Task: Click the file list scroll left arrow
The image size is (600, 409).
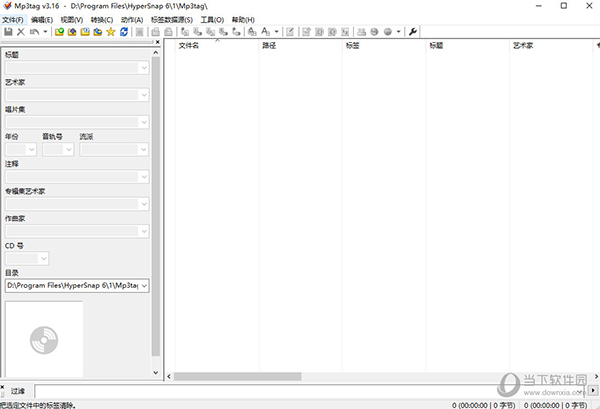Action: tap(169, 376)
